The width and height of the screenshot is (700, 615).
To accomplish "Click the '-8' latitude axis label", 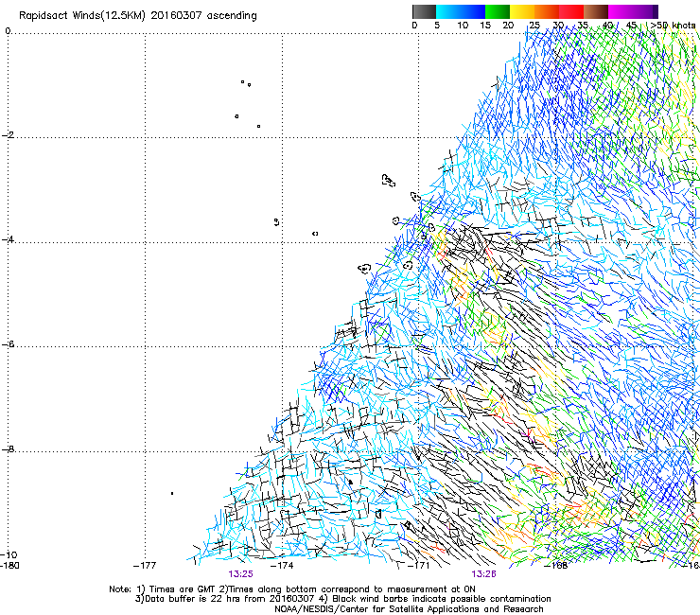I will [x=8, y=449].
